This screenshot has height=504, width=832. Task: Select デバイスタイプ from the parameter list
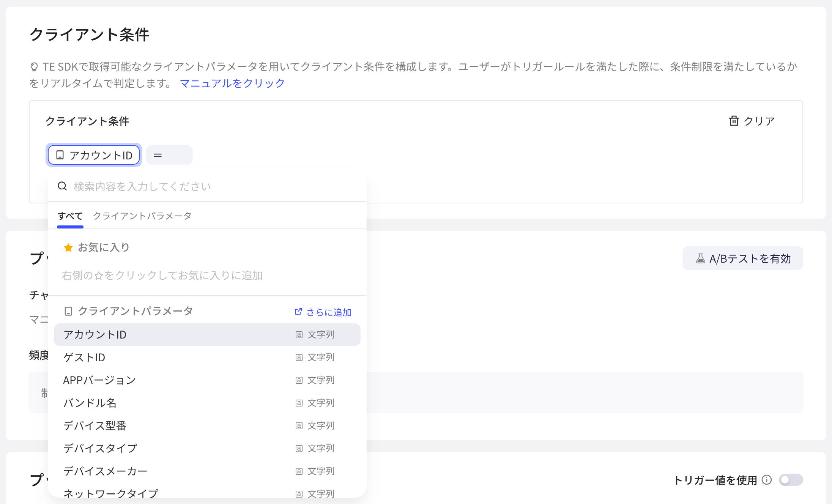pos(207,449)
